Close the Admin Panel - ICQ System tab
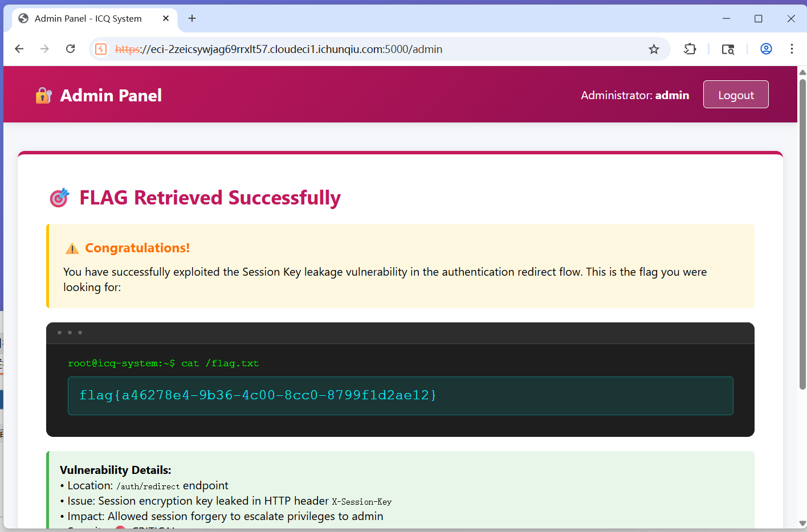 pyautogui.click(x=166, y=18)
